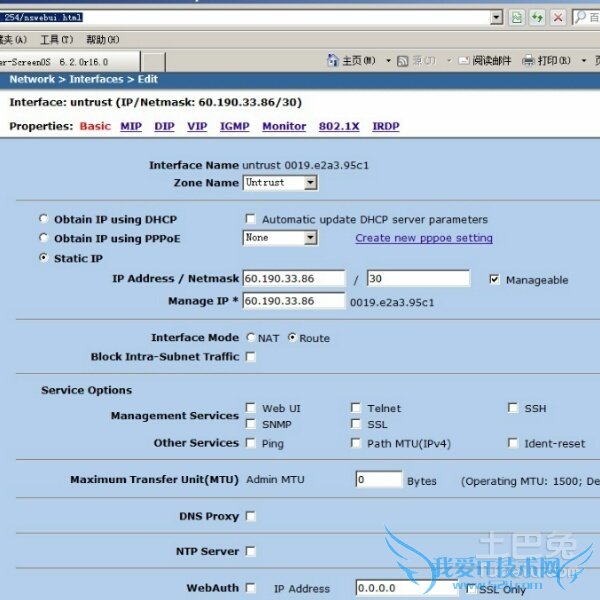Screen dimensions: 600x600
Task: Open the PPPoE setting None dropdown
Action: coord(311,238)
